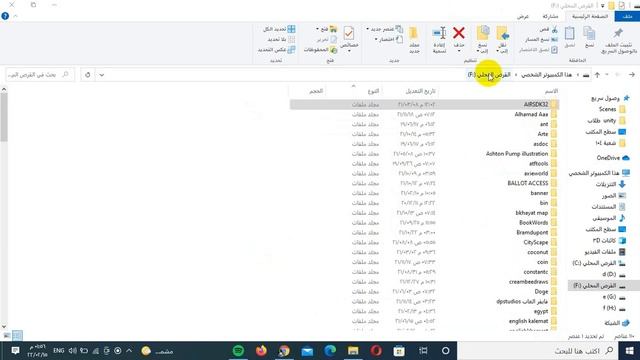
Task: Click the Edit icon in the open group
Action: point(333,40)
